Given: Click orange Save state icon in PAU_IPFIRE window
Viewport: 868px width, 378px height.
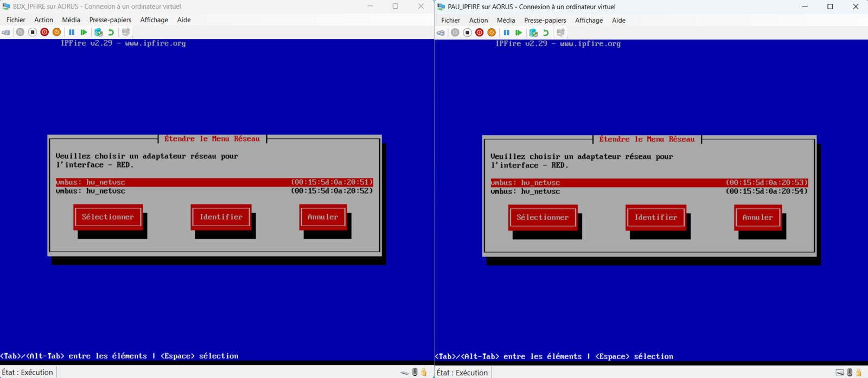Looking at the screenshot, I should (492, 33).
